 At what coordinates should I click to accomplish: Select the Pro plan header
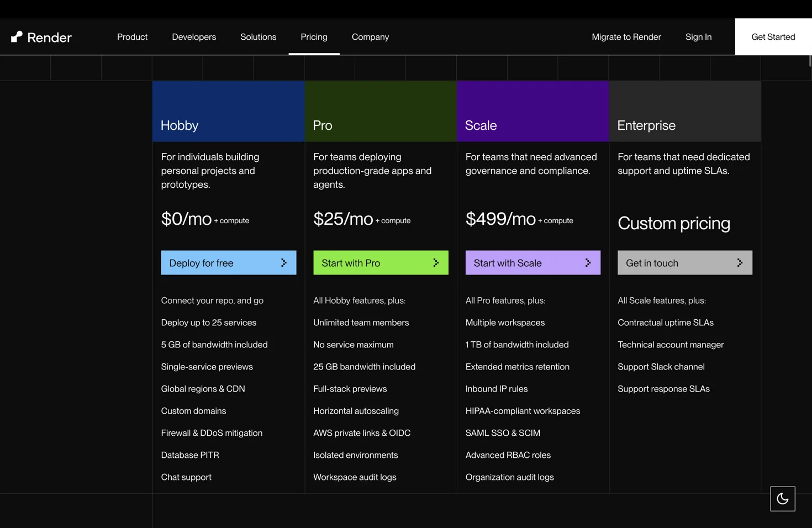point(381,112)
